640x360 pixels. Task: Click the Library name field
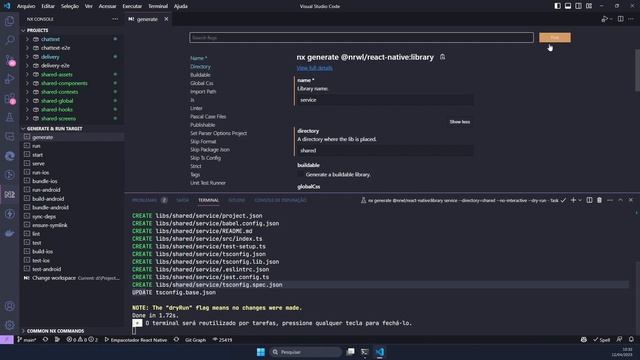coord(385,100)
